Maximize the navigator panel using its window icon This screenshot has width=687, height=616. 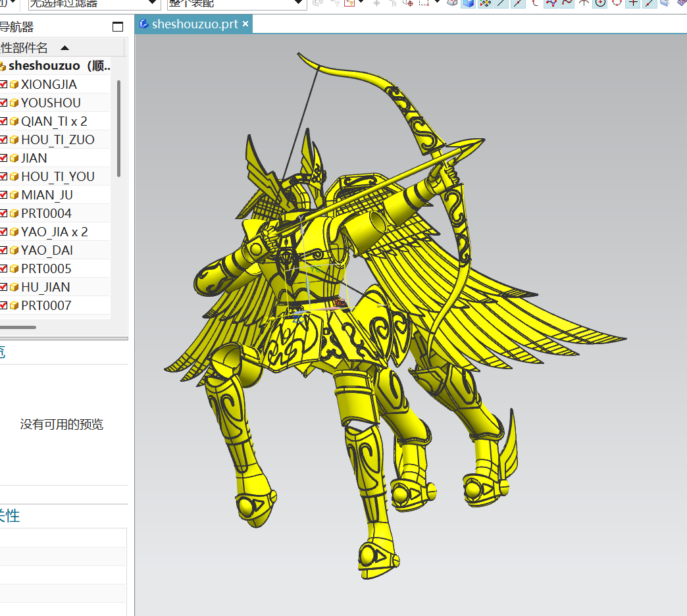pyautogui.click(x=118, y=27)
